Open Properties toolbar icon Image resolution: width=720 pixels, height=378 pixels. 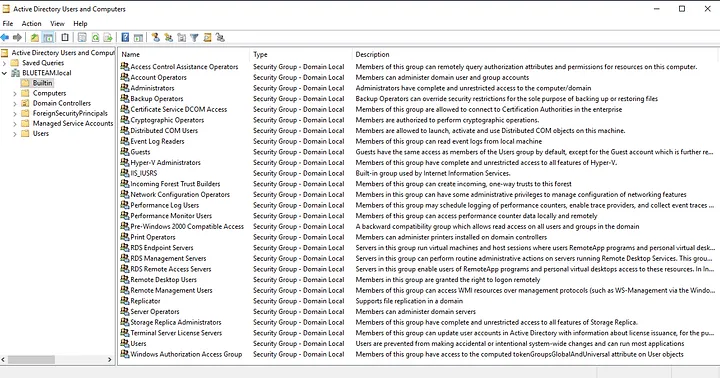82,38
